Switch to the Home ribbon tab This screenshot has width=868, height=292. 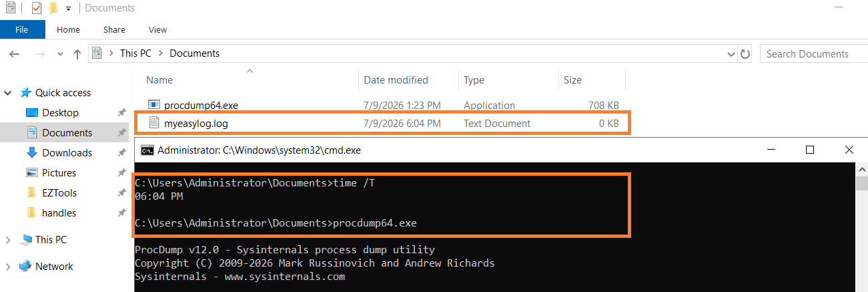(68, 29)
